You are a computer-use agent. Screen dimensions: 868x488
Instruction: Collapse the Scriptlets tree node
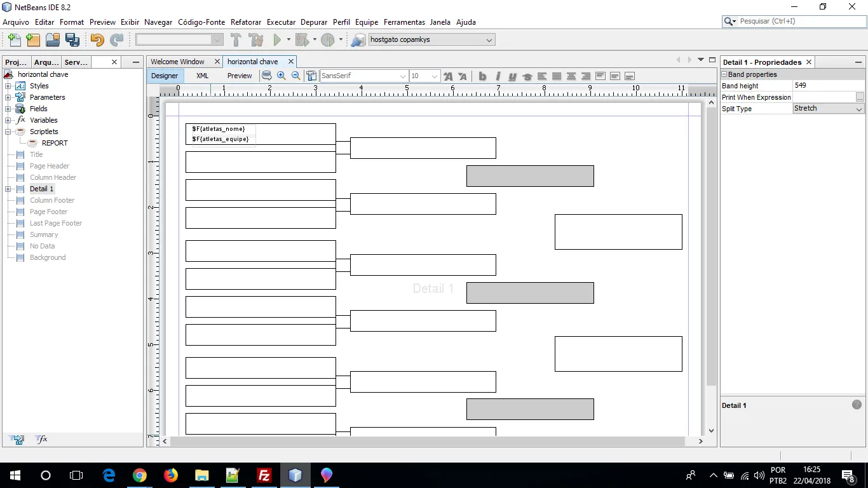8,132
